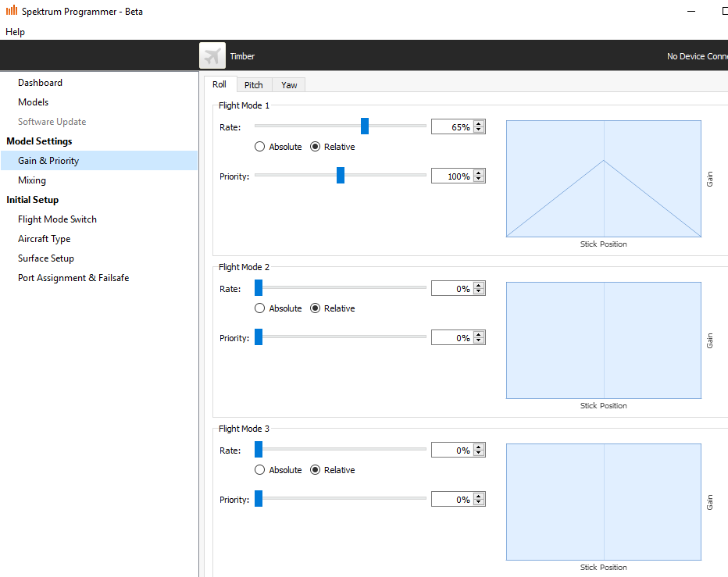Decrease Flight Mode 3 Priority with down arrow

pos(479,502)
